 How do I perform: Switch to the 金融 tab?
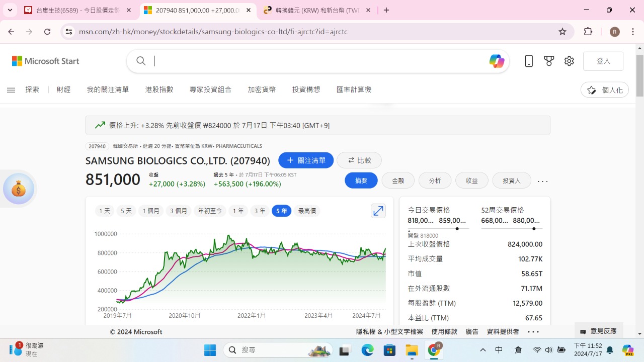(398, 180)
